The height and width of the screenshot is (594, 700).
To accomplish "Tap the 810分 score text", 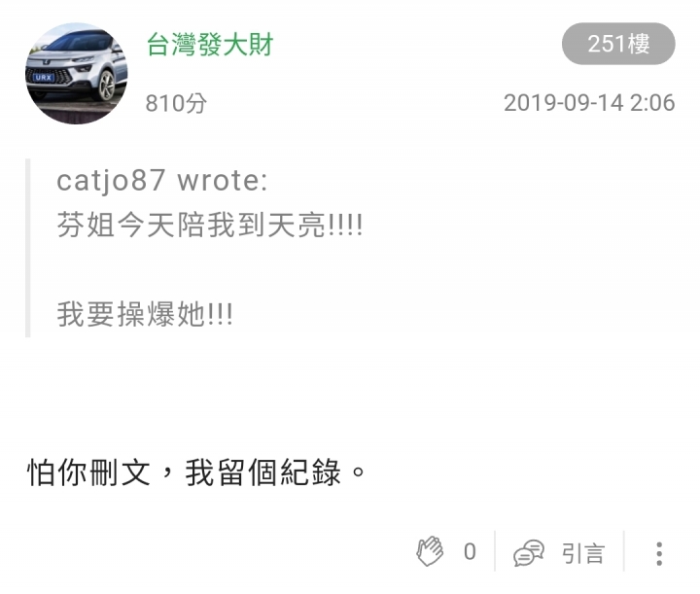I will point(176,103).
